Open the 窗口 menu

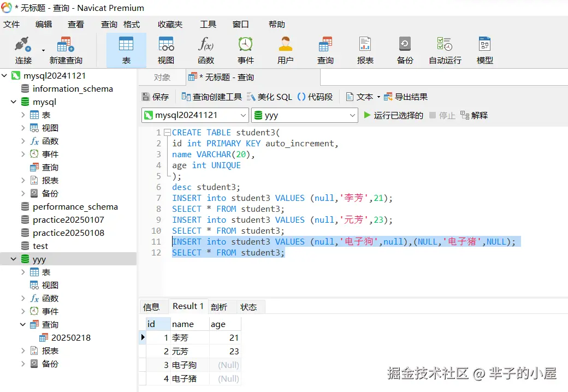pyautogui.click(x=240, y=24)
